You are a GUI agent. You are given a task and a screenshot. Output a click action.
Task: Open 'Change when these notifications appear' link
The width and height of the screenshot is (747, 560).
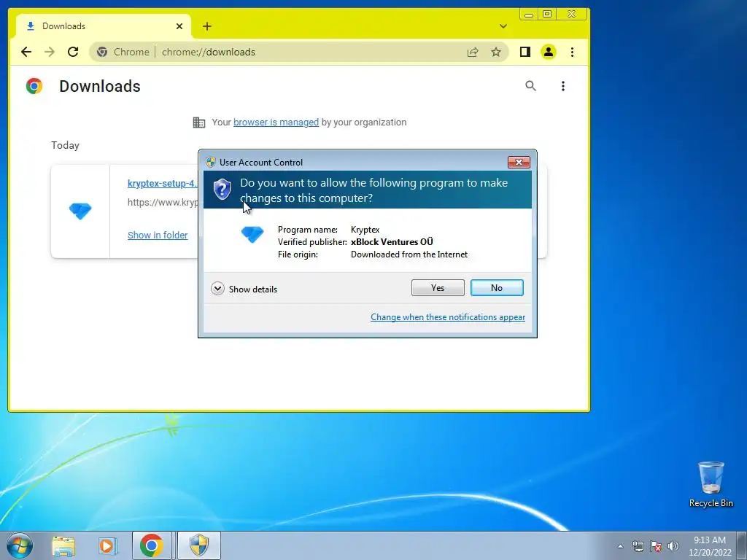(x=448, y=317)
